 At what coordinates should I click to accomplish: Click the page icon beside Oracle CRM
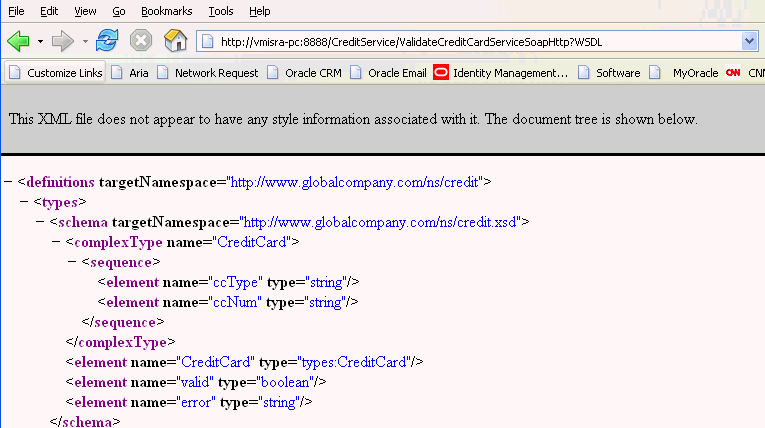(x=273, y=72)
